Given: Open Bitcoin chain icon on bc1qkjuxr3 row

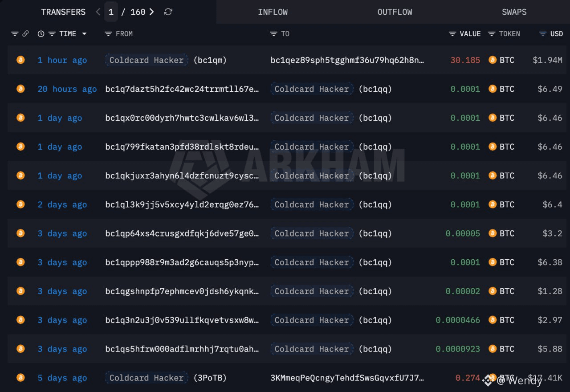Looking at the screenshot, I should pos(20,176).
